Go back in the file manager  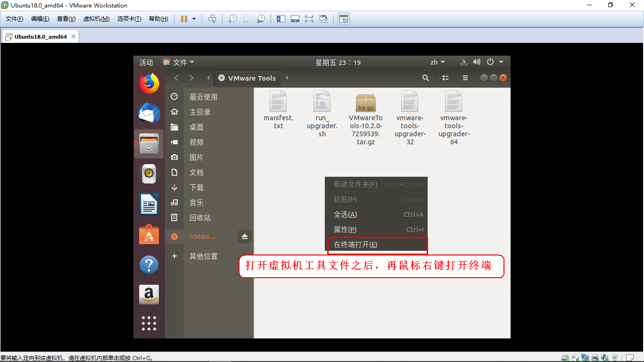[x=176, y=78]
